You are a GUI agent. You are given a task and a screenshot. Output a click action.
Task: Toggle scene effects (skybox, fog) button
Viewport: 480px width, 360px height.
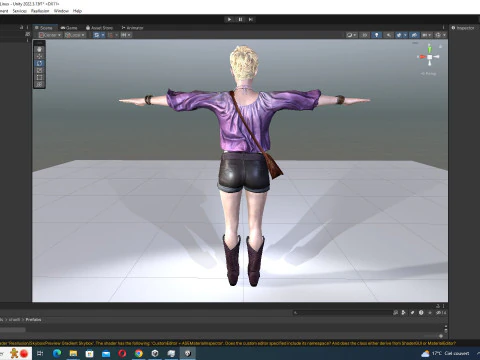point(399,35)
